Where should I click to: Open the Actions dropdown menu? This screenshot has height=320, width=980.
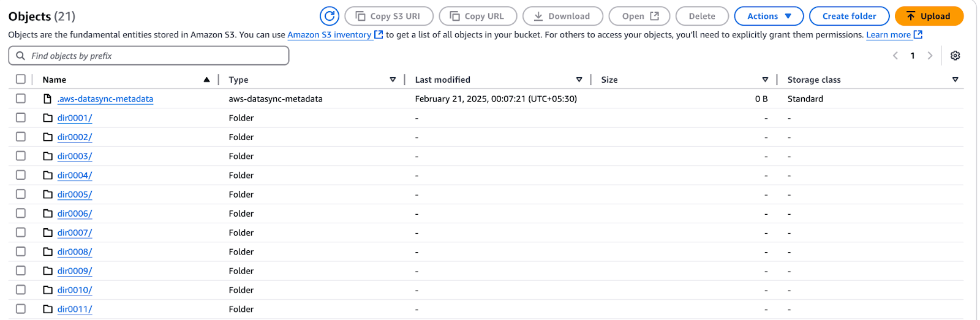pyautogui.click(x=769, y=16)
